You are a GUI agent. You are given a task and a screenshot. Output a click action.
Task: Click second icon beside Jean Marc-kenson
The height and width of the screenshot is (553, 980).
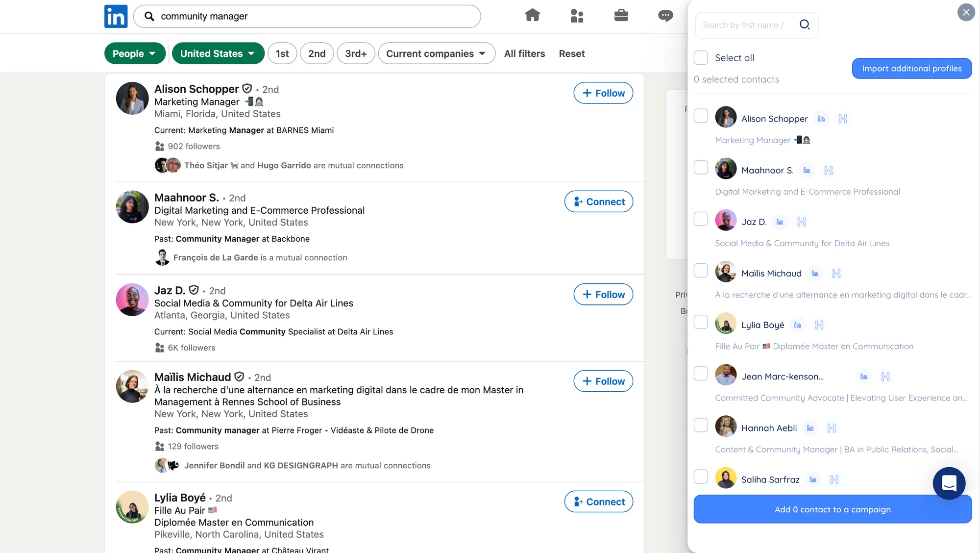[x=885, y=377]
